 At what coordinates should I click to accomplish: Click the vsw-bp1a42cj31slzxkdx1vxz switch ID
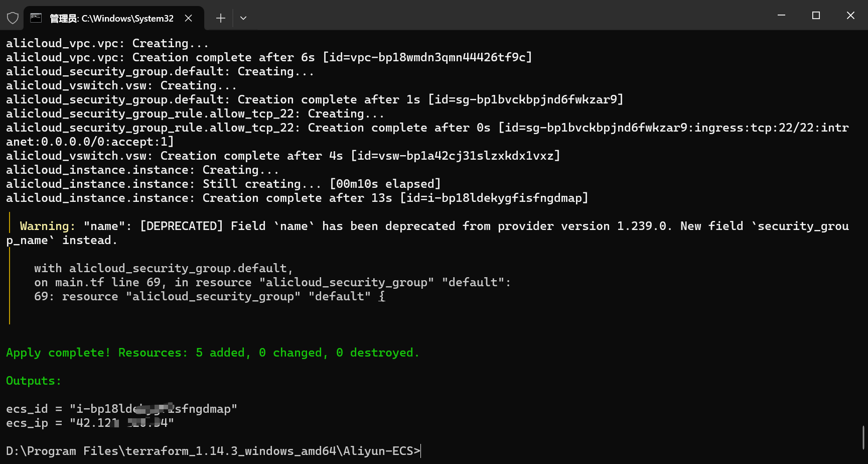pos(455,156)
